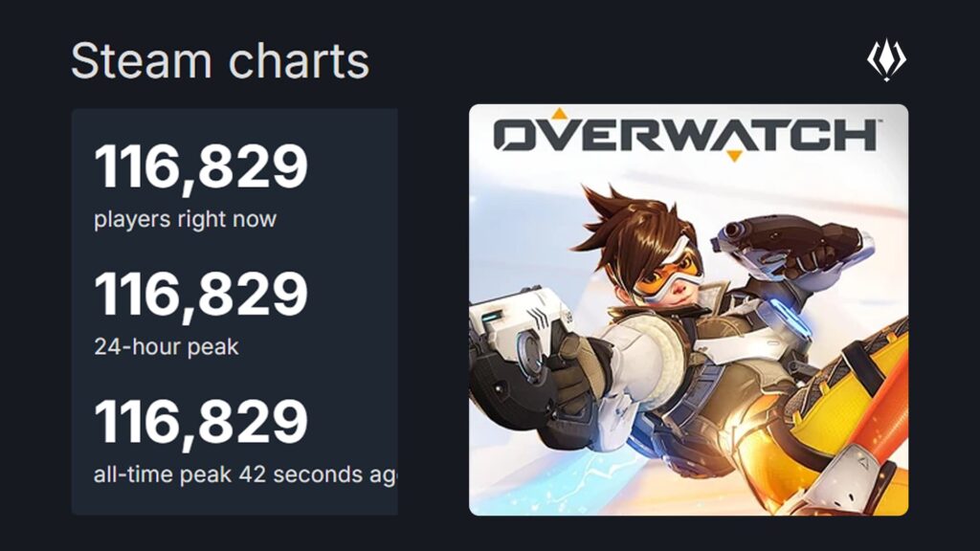Click the white winged logo icon

click(x=886, y=61)
